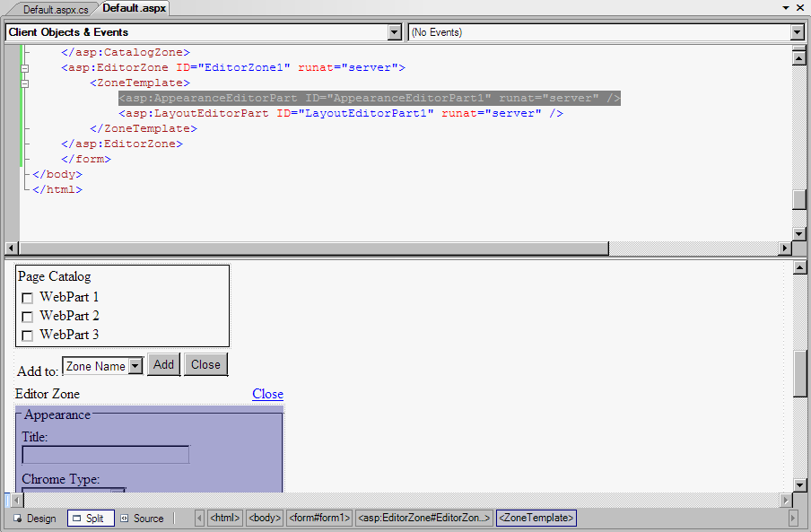Click the Page Catalog heading
The width and height of the screenshot is (811, 532).
click(x=55, y=276)
